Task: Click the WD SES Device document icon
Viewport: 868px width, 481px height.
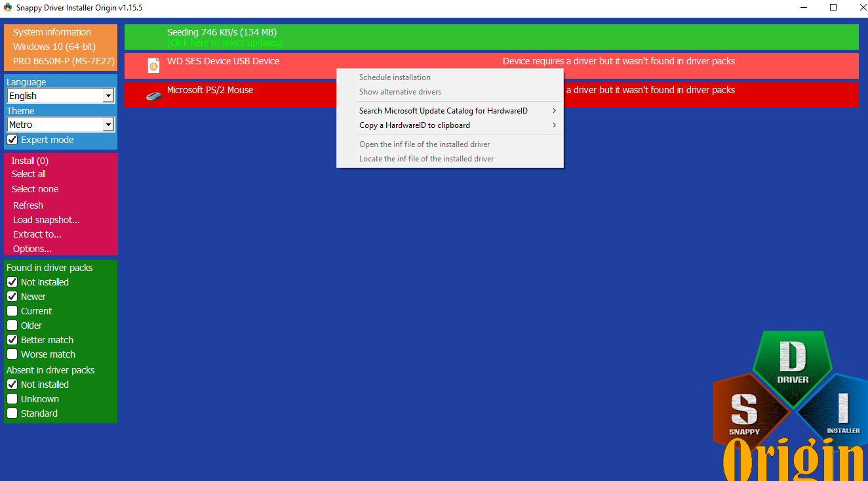Action: (x=153, y=66)
